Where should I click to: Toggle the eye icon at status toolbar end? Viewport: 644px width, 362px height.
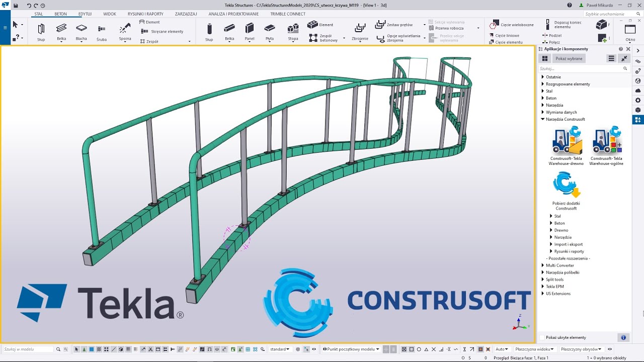[610, 349]
